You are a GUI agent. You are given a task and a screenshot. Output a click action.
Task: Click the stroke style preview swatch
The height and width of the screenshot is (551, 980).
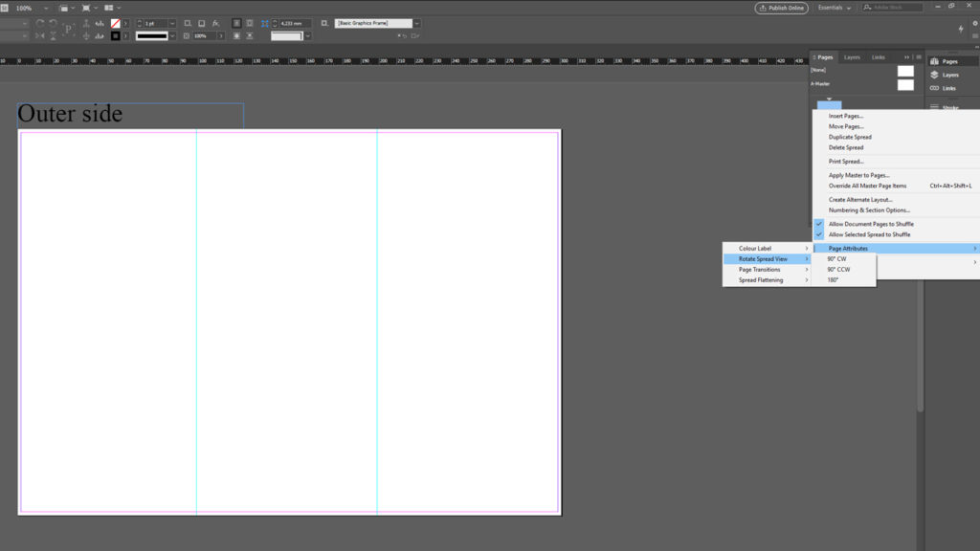pyautogui.click(x=153, y=36)
